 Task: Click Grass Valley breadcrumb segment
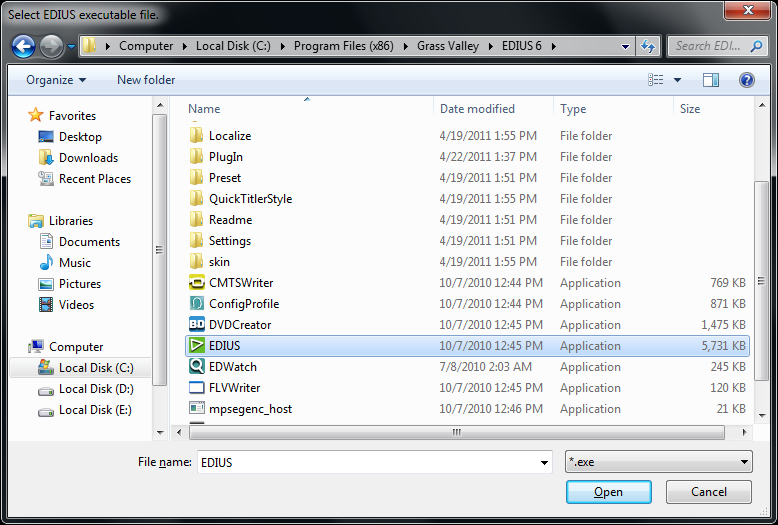448,46
